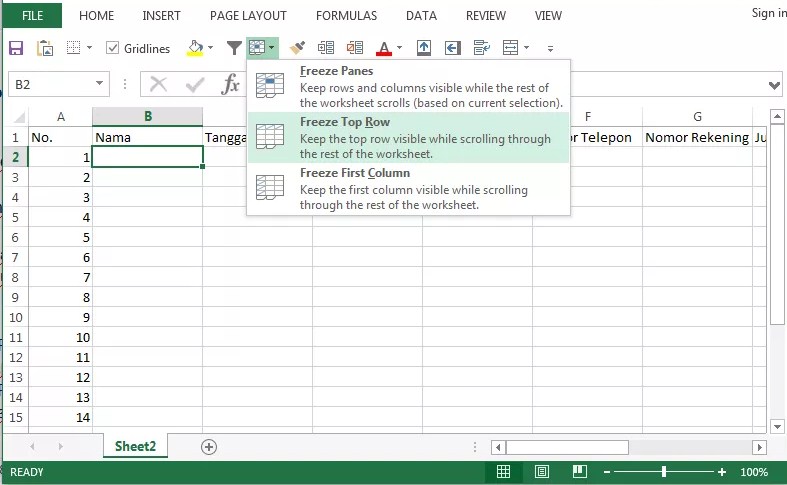
Task: Click the Insert Function fx icon
Action: (230, 85)
